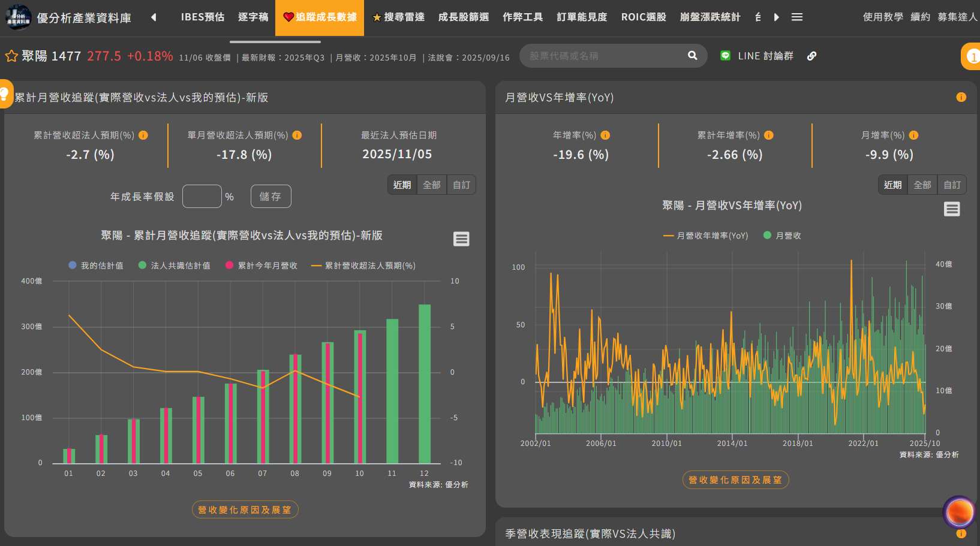Viewport: 980px width, 546px height.
Task: Toggle 法人共識估計值 legend series
Action: pyautogui.click(x=174, y=266)
